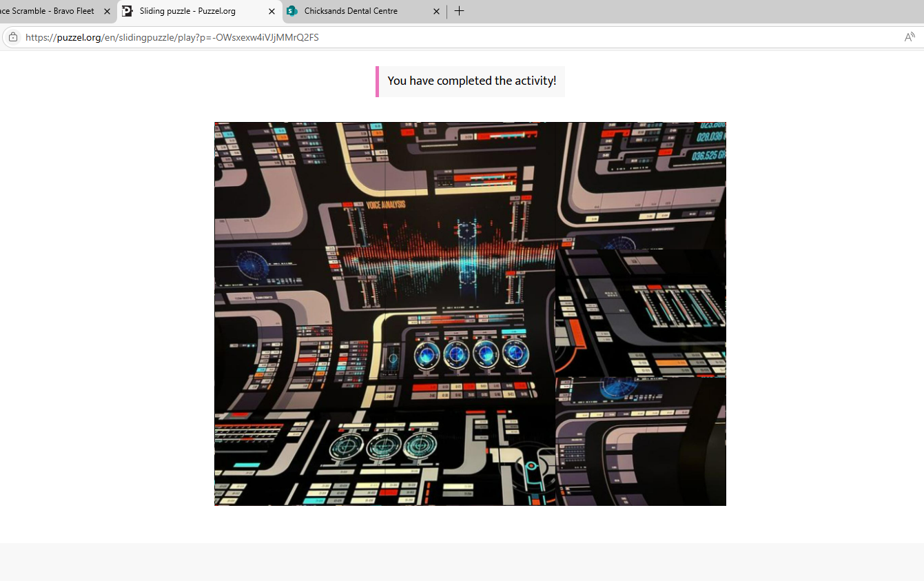Focus the puzzel.org URL address bar
This screenshot has height=581, width=924.
(x=172, y=37)
